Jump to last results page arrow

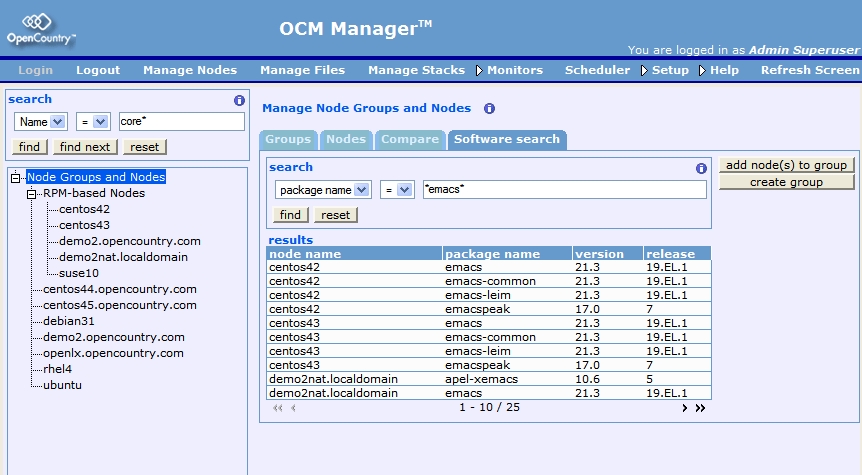700,408
